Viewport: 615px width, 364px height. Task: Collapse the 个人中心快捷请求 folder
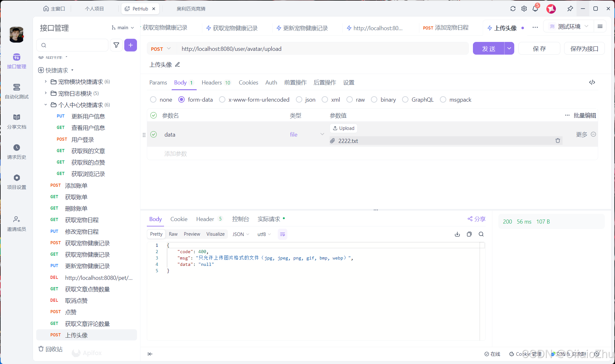[45, 104]
